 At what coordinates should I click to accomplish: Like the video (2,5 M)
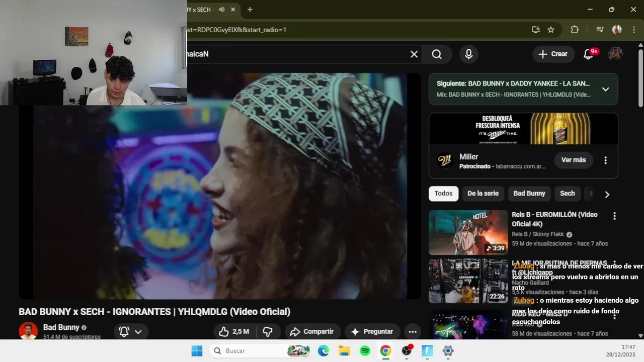coord(234,332)
